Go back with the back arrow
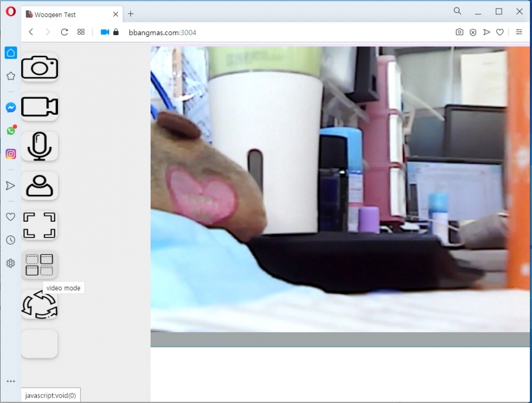 pyautogui.click(x=31, y=32)
